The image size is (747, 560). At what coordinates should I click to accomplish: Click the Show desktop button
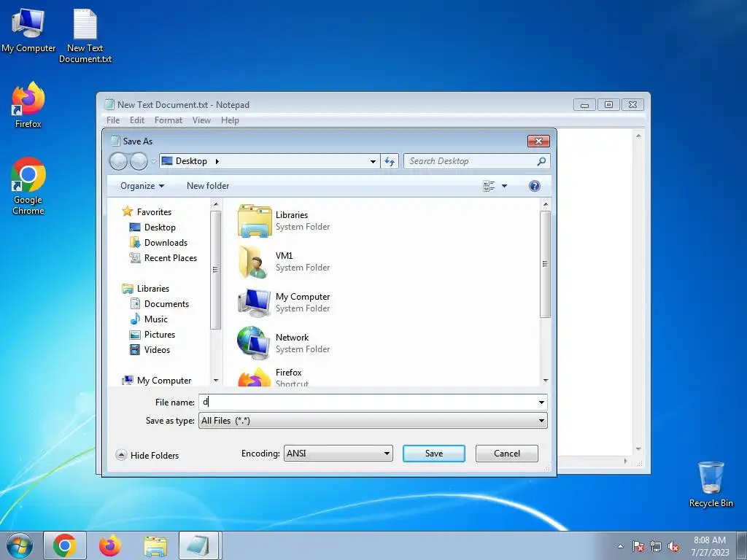click(743, 545)
